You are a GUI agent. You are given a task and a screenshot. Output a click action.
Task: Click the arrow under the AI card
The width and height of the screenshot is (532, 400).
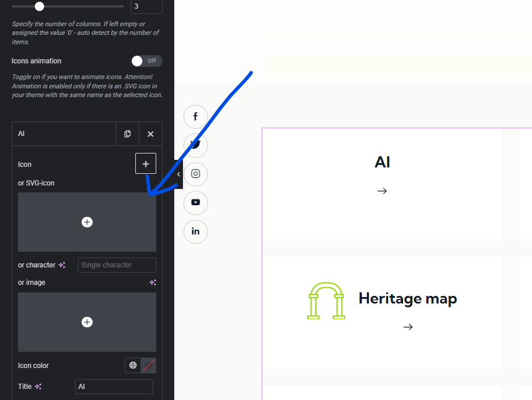382,191
